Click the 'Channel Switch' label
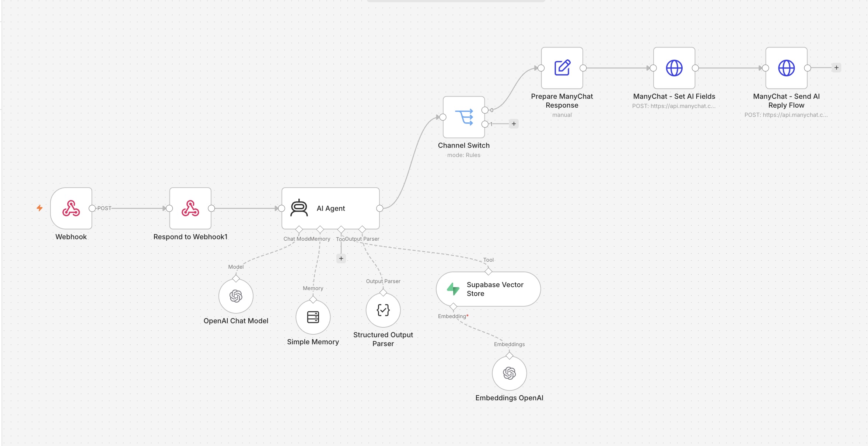This screenshot has height=446, width=868. pyautogui.click(x=464, y=145)
